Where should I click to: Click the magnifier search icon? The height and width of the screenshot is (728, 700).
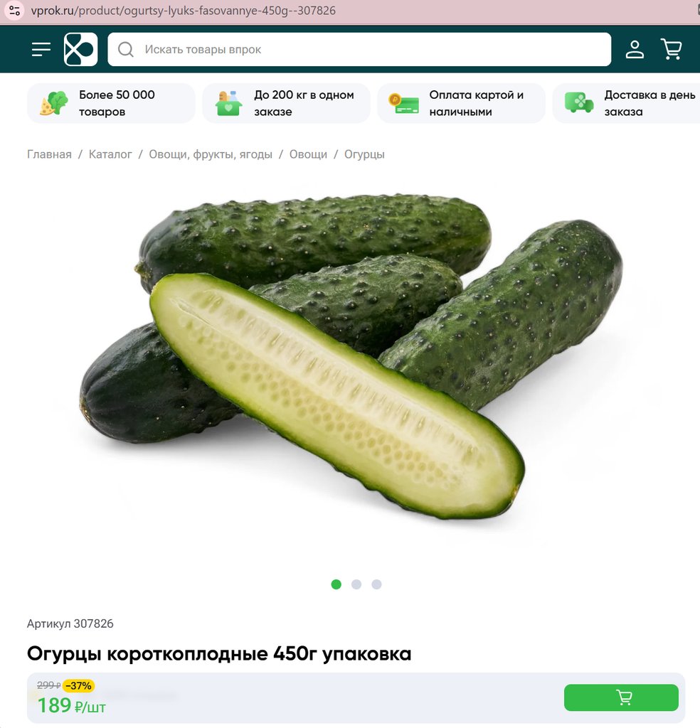(x=125, y=49)
